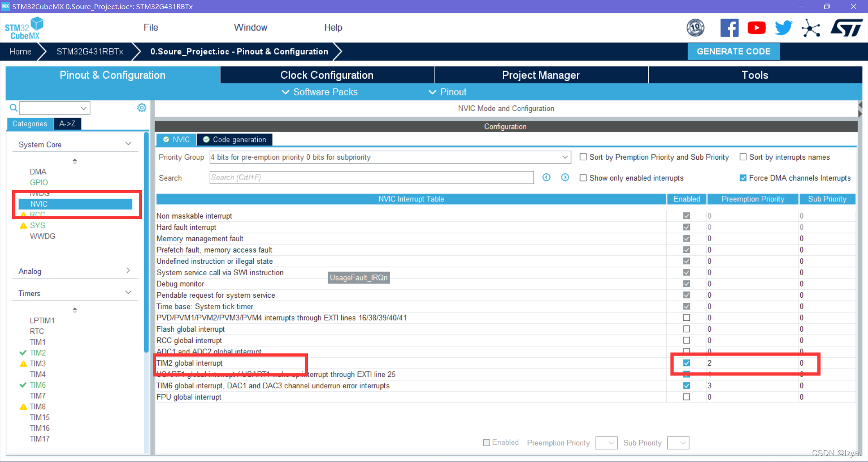
Task: Click the ST logo icon
Action: coord(847,28)
